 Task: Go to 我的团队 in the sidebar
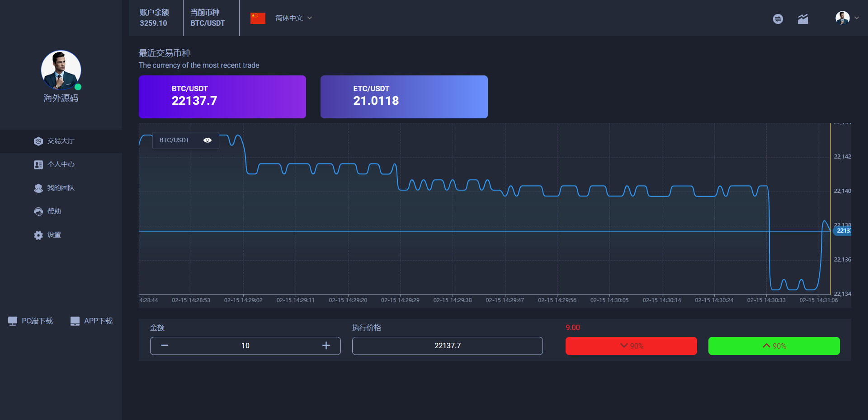pos(61,188)
